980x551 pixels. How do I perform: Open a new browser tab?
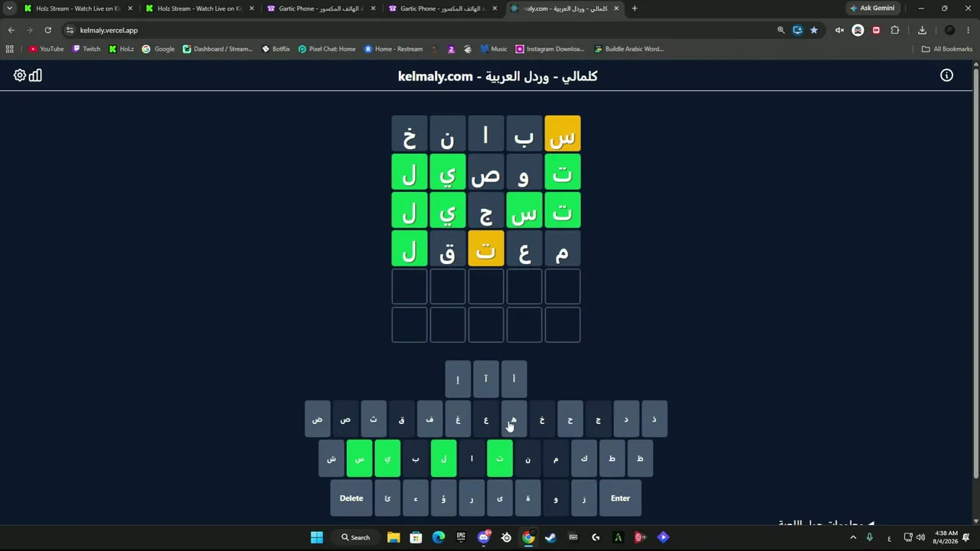click(x=634, y=8)
